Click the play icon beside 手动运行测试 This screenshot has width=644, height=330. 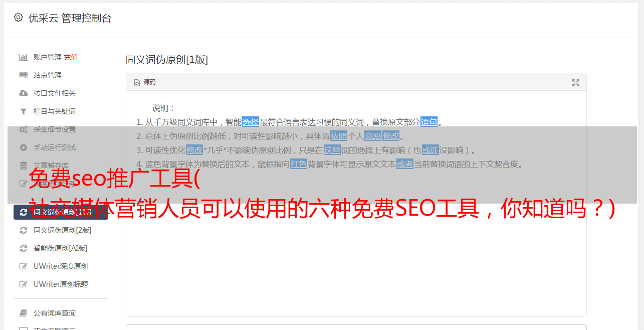pyautogui.click(x=23, y=147)
